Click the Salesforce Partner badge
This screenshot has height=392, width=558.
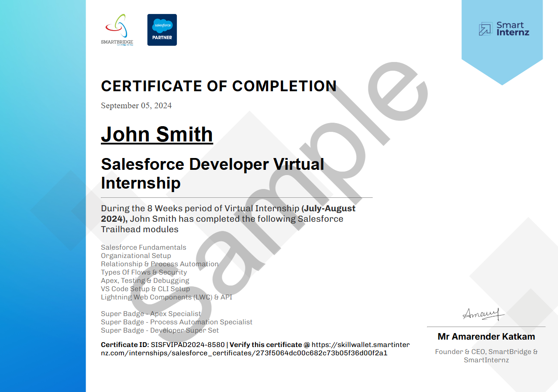coord(162,30)
